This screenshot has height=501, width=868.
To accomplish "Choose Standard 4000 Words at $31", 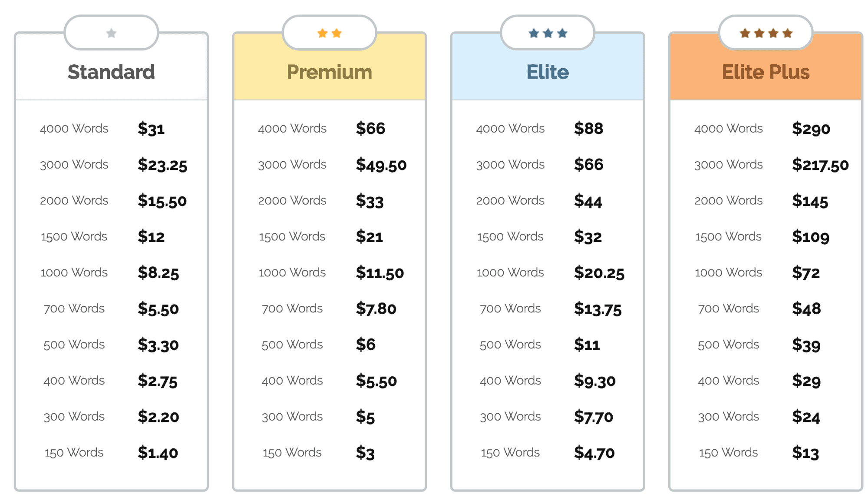I will click(x=151, y=129).
